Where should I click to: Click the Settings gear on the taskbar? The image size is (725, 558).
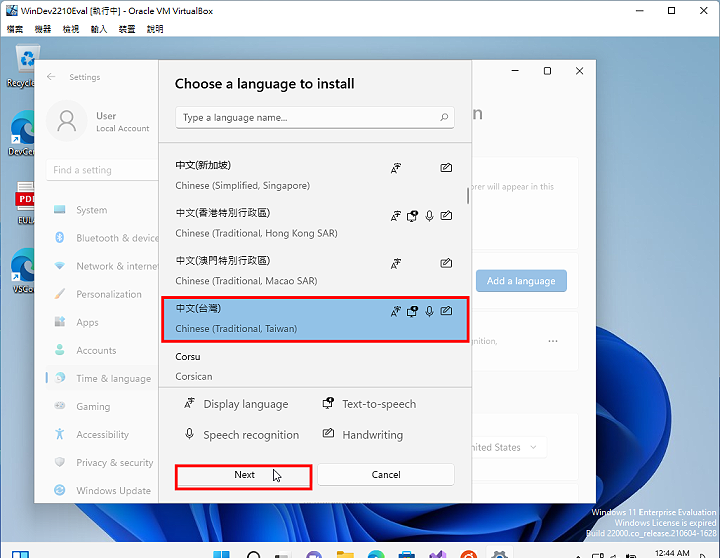click(x=499, y=554)
